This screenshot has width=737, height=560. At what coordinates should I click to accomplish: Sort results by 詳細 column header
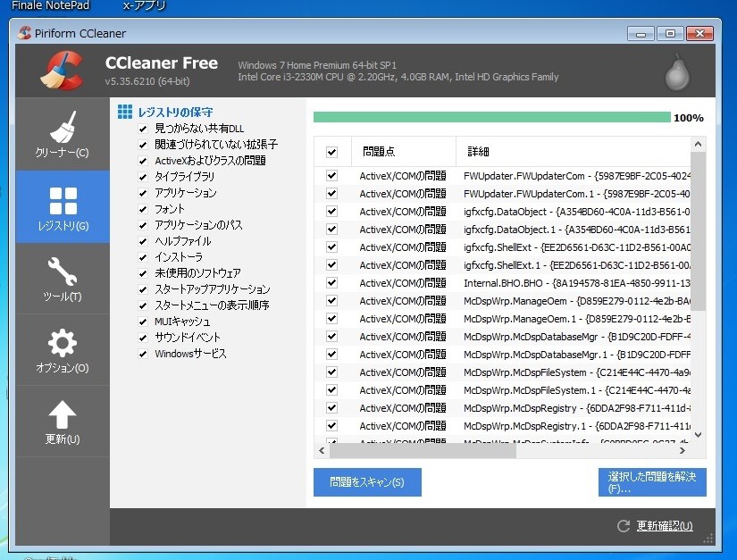point(573,151)
